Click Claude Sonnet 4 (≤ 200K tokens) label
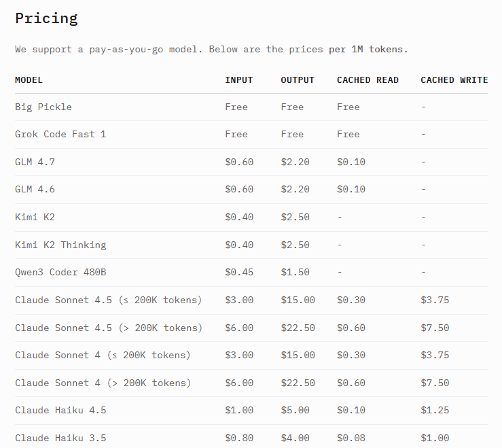Viewport: 502px width, 448px height. coord(103,355)
